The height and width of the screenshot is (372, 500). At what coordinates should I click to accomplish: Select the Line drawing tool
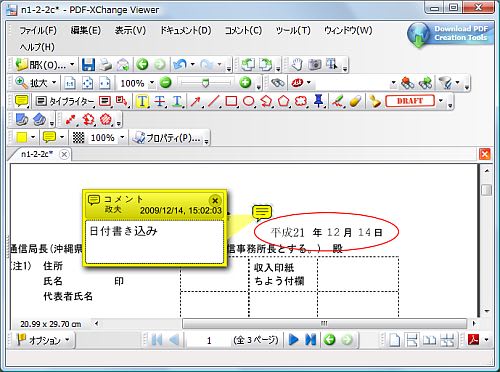[x=213, y=101]
